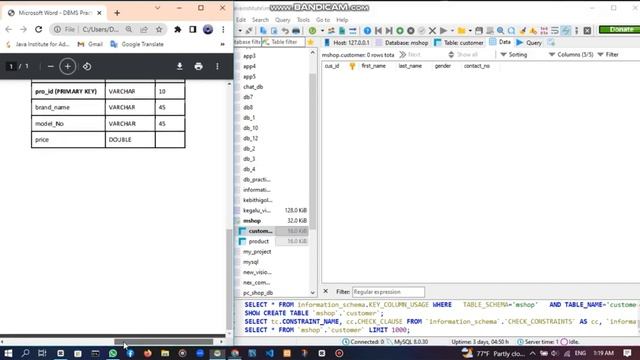This screenshot has height=360, width=640.
Task: Print the PDF from Chrome viewer
Action: coord(198,66)
